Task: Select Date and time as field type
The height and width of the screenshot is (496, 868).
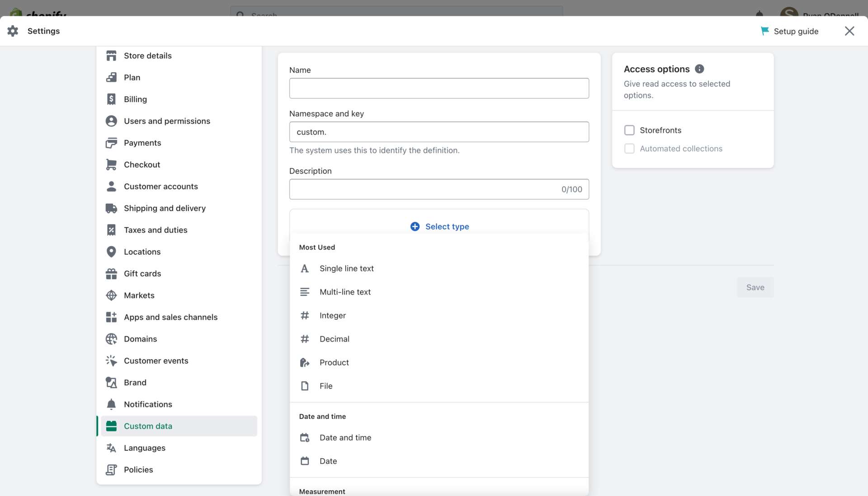Action: [345, 437]
